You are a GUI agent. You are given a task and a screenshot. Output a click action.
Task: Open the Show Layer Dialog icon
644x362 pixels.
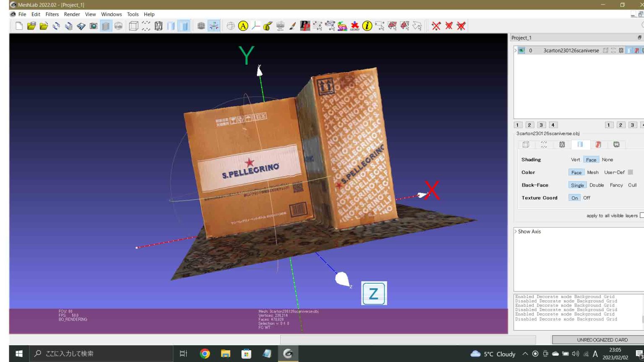click(x=106, y=26)
